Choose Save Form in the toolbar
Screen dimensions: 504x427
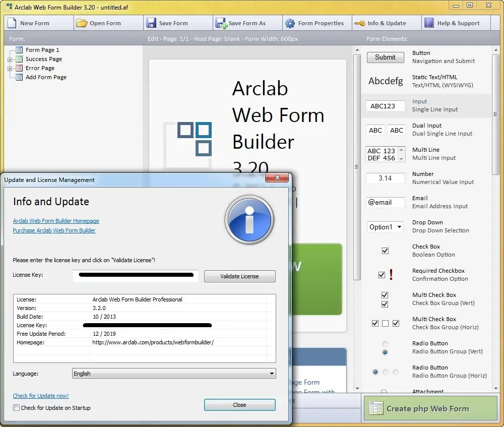pos(178,23)
